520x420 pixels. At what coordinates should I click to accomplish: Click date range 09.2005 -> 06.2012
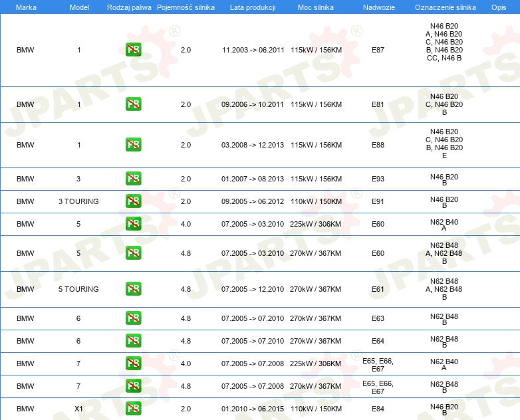(253, 201)
